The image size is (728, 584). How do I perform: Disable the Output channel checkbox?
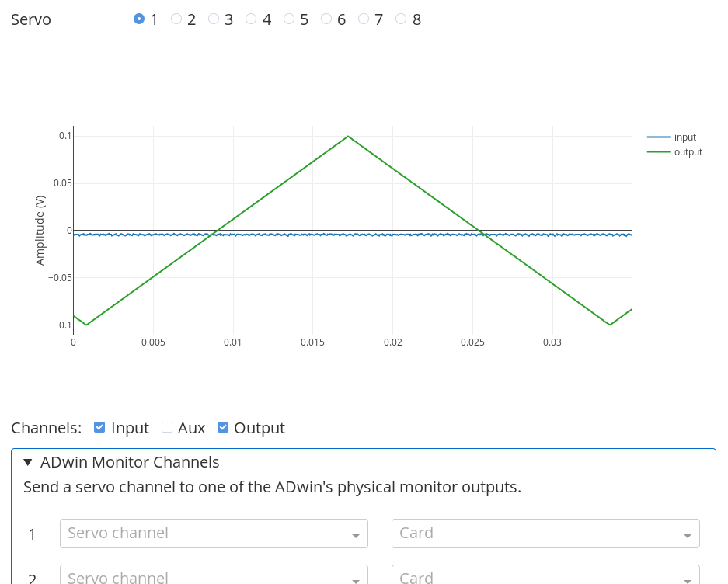coord(223,427)
